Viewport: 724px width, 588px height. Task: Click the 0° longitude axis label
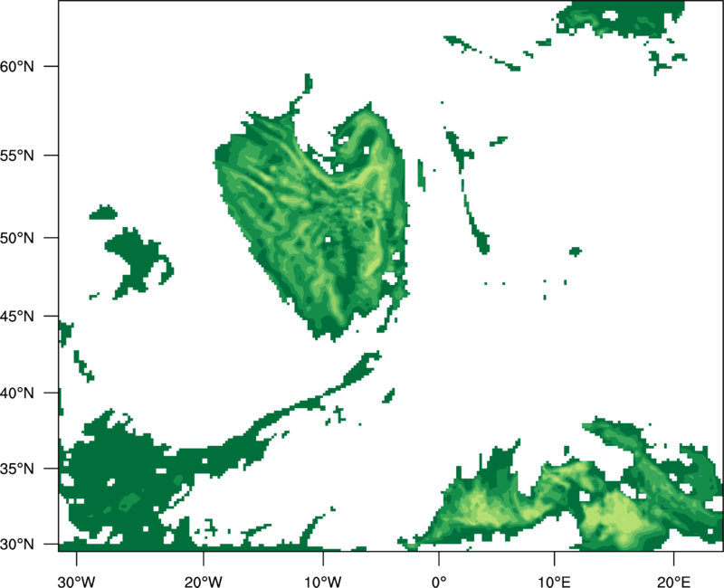[x=439, y=582]
